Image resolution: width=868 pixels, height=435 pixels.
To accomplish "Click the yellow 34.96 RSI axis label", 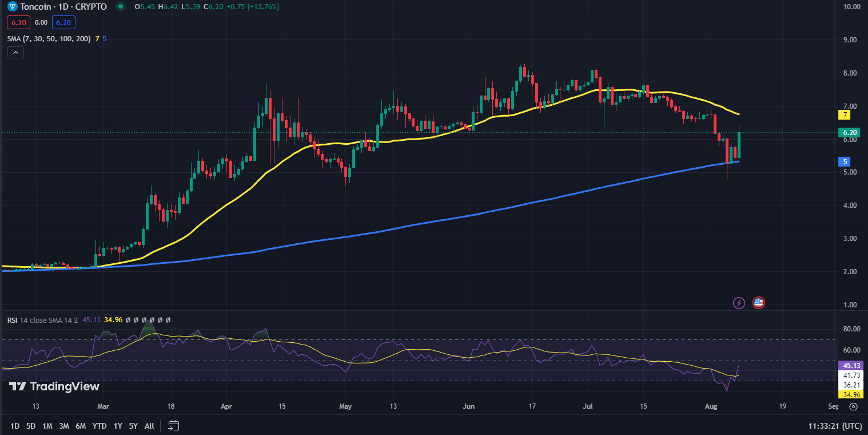I will click(850, 394).
